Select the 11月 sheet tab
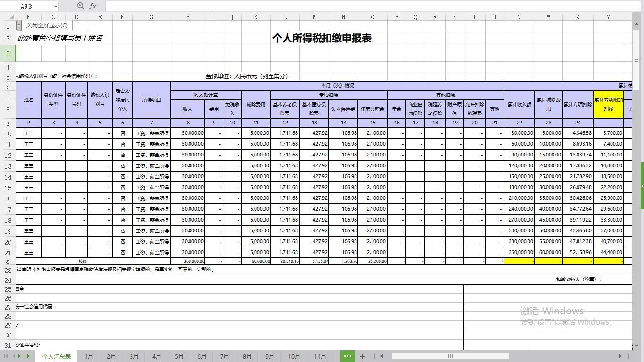This screenshot has height=362, width=644. click(x=320, y=356)
